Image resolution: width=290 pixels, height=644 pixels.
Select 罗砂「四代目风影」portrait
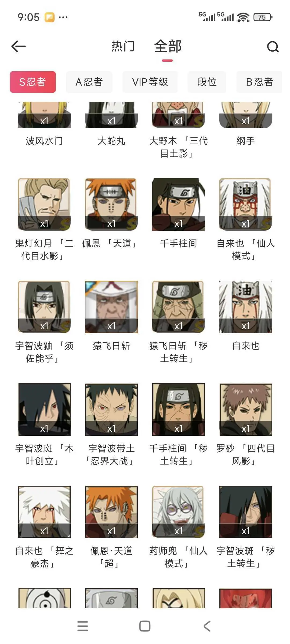246,409
